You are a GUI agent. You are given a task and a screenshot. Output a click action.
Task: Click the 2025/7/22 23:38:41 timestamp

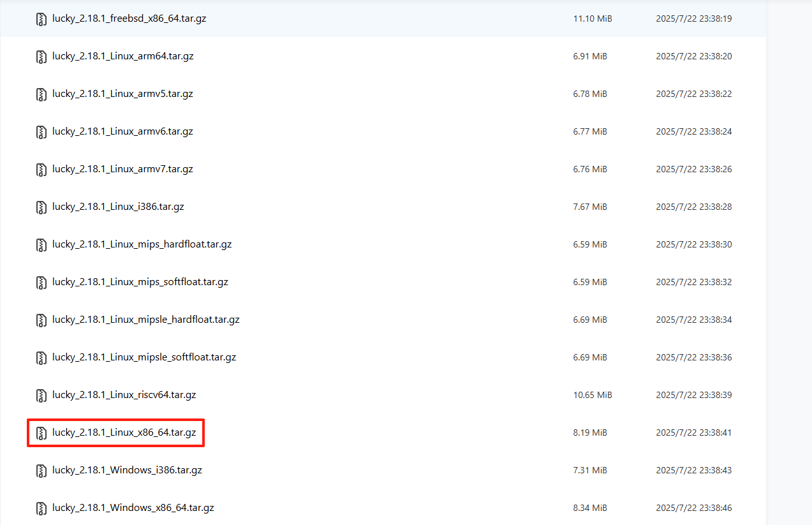click(693, 433)
